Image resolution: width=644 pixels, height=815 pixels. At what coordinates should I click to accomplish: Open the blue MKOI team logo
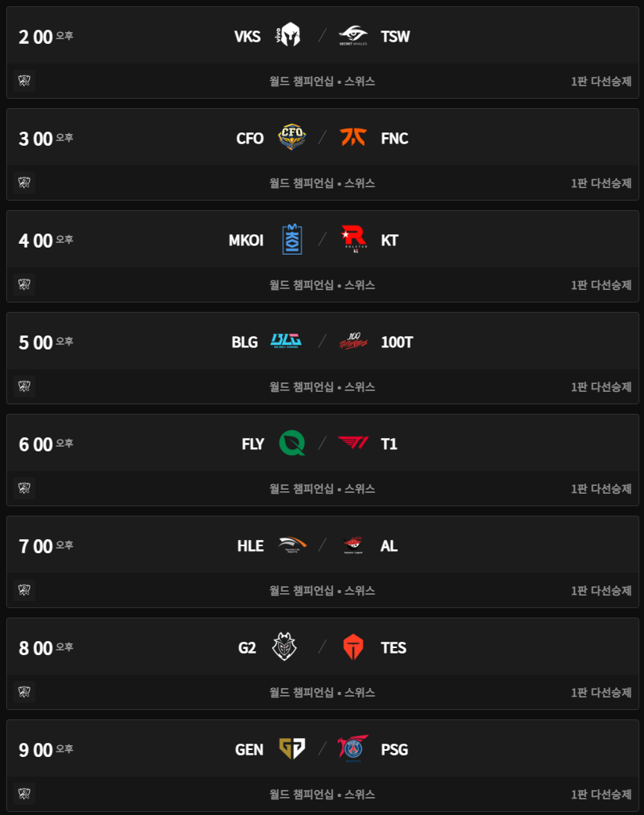tap(292, 240)
